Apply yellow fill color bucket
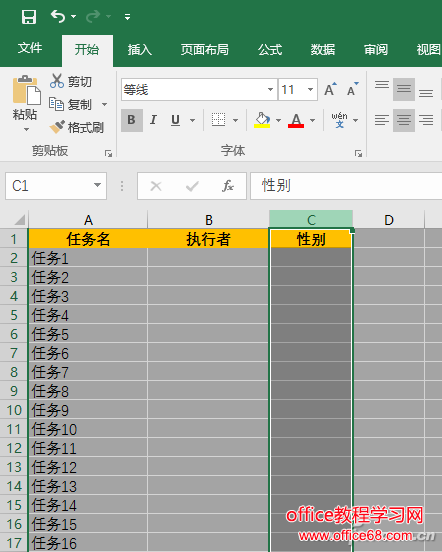The height and width of the screenshot is (552, 442). point(262,120)
